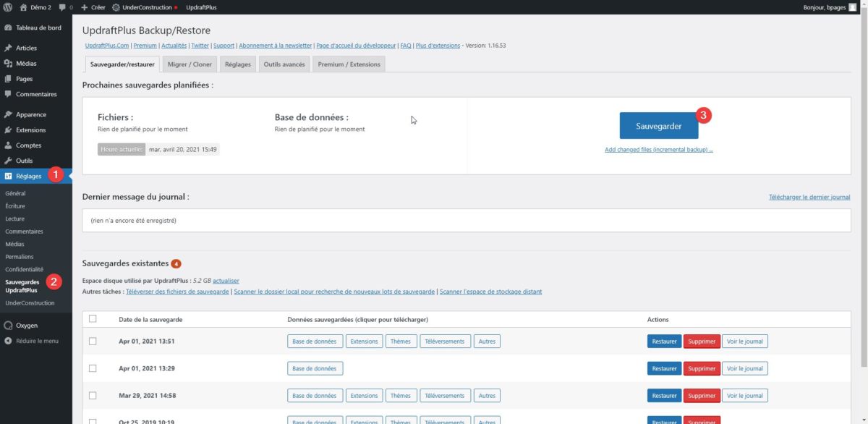Open the Extensions plug icon in the sidebar
The width and height of the screenshot is (868, 424).
tap(8, 130)
